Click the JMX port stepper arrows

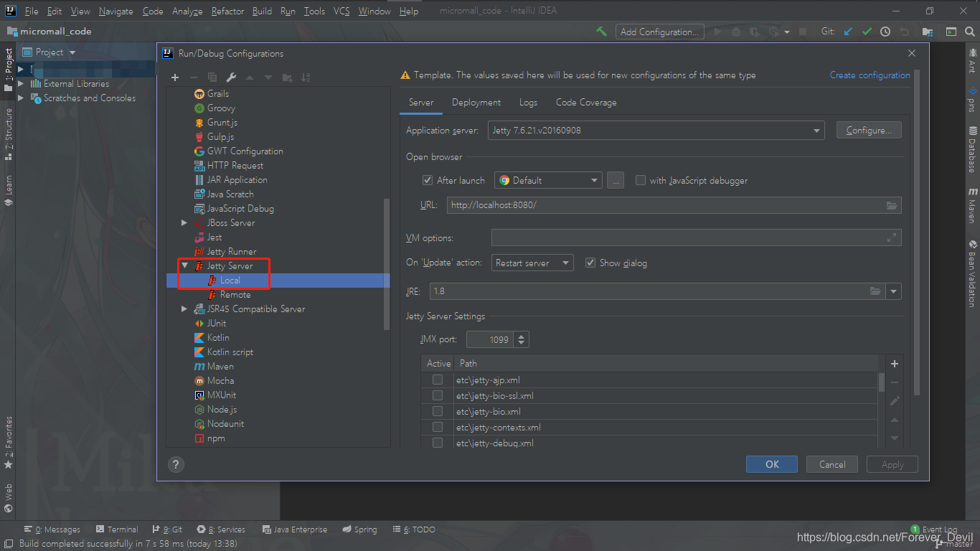(522, 339)
